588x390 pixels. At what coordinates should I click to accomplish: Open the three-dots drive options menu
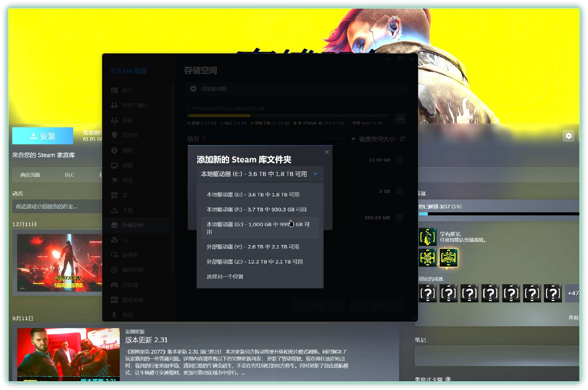click(400, 119)
